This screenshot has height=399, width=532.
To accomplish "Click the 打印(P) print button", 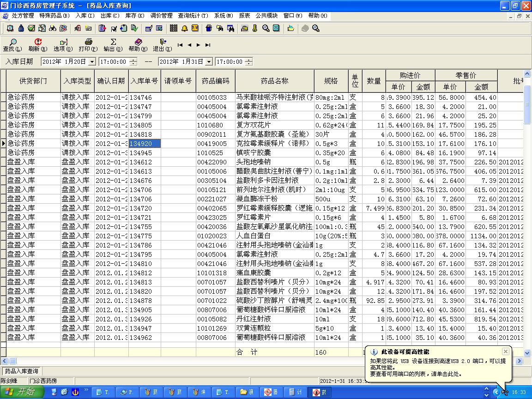I will [x=88, y=45].
